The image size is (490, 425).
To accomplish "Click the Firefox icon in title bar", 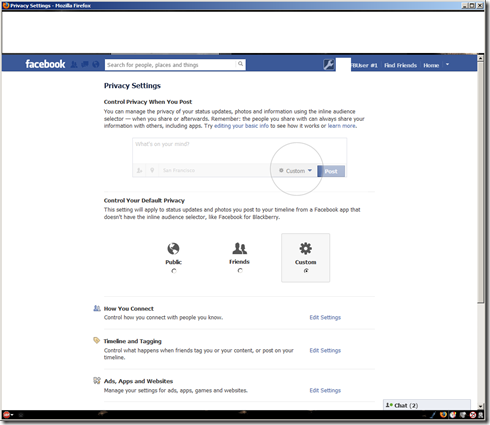I will click(x=6, y=5).
